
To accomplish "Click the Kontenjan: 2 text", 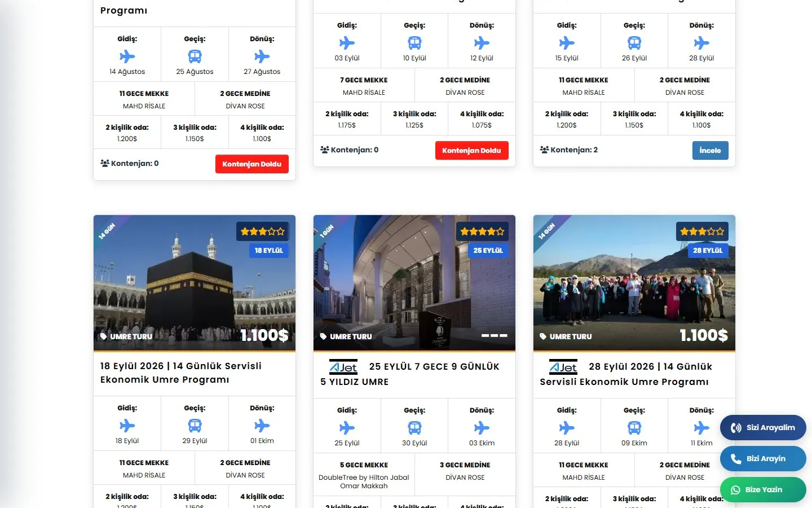I will (x=574, y=150).
